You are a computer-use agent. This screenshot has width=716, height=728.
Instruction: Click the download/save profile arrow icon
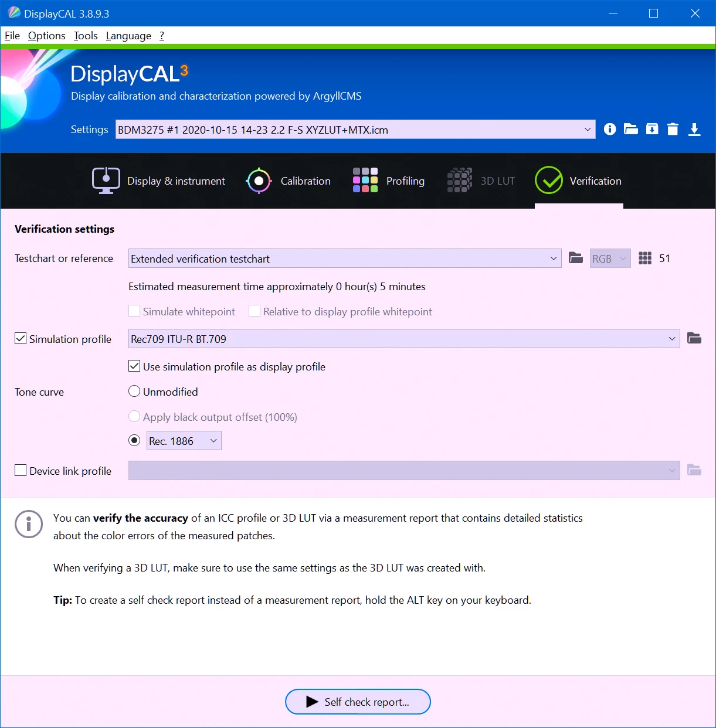point(694,129)
